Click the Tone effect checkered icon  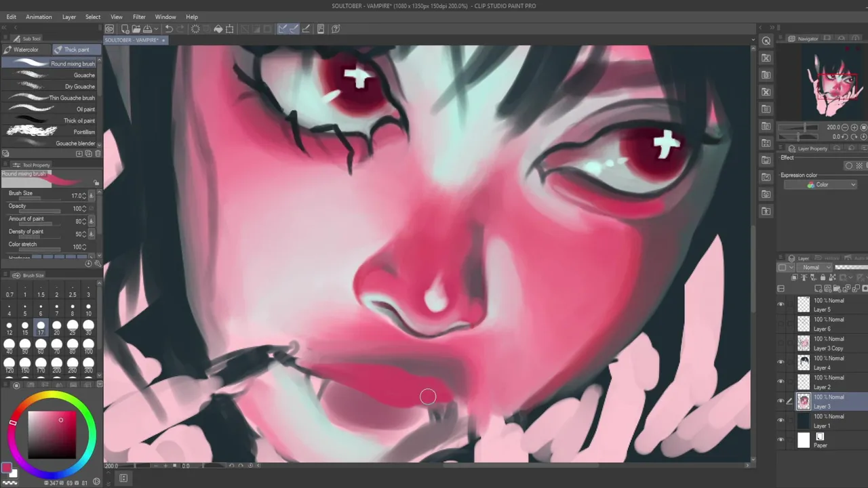pos(860,165)
